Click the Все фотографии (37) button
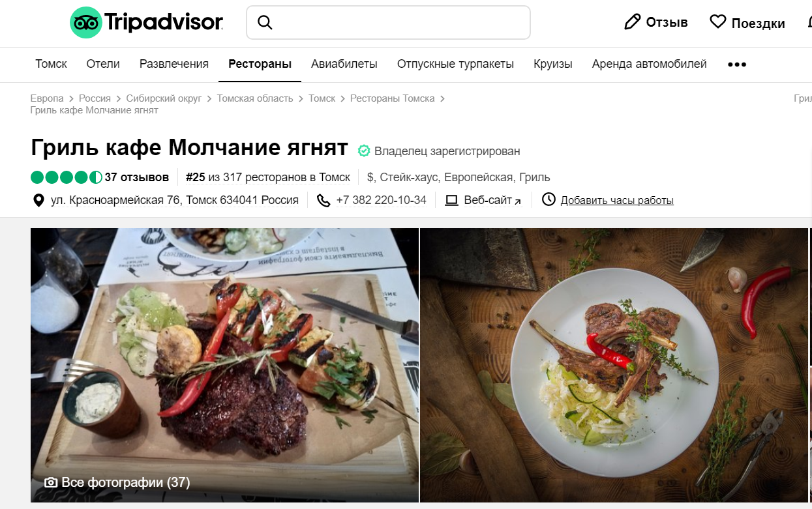The image size is (812, 509). pyautogui.click(x=117, y=482)
